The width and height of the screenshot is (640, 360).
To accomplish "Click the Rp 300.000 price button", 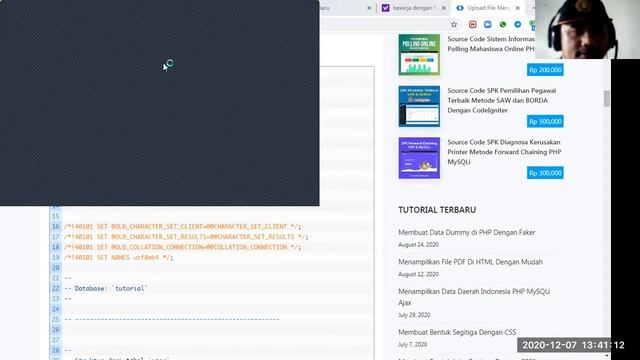I will click(545, 173).
